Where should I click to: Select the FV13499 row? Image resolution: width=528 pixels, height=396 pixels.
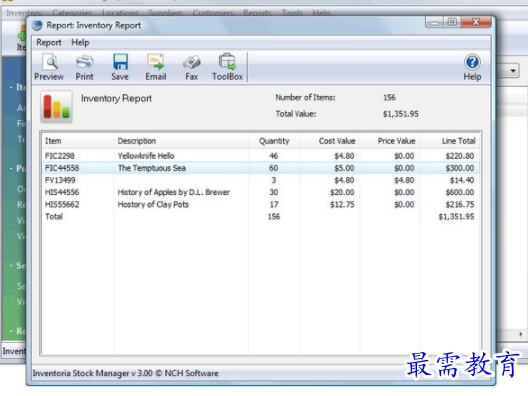click(x=260, y=180)
